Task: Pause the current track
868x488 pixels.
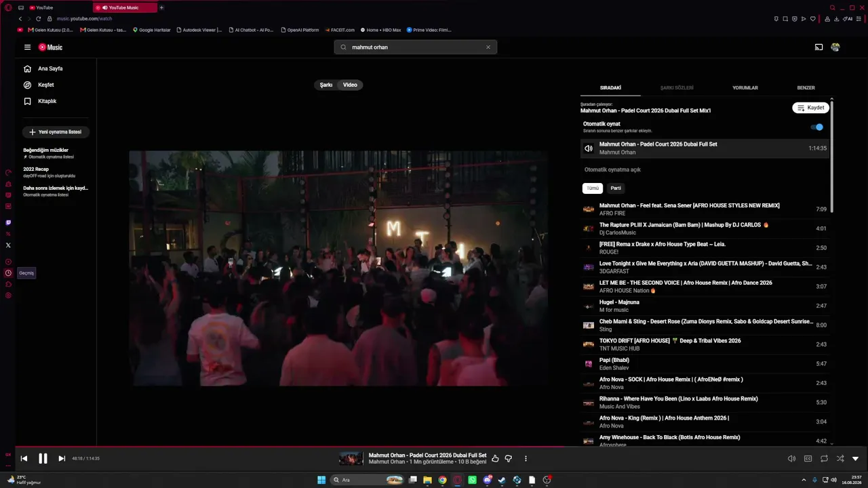Action: point(43,459)
